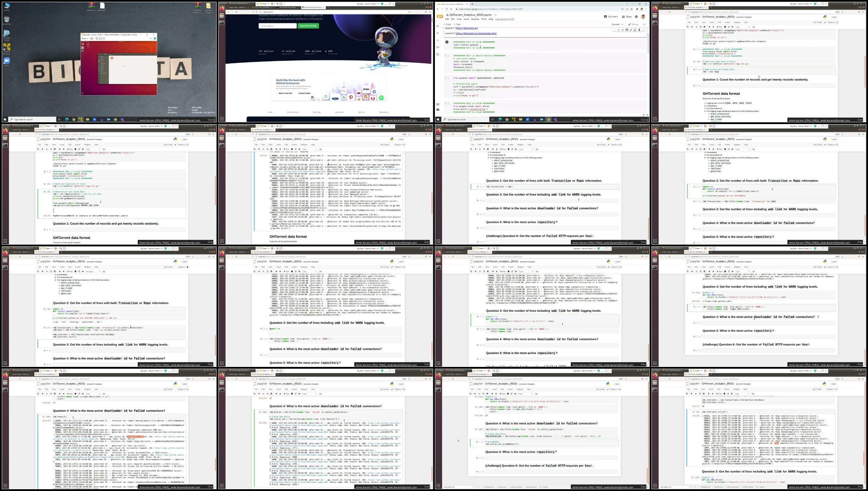Toggle Colab header visibility chevron
The width and height of the screenshot is (868, 491).
(x=644, y=24)
